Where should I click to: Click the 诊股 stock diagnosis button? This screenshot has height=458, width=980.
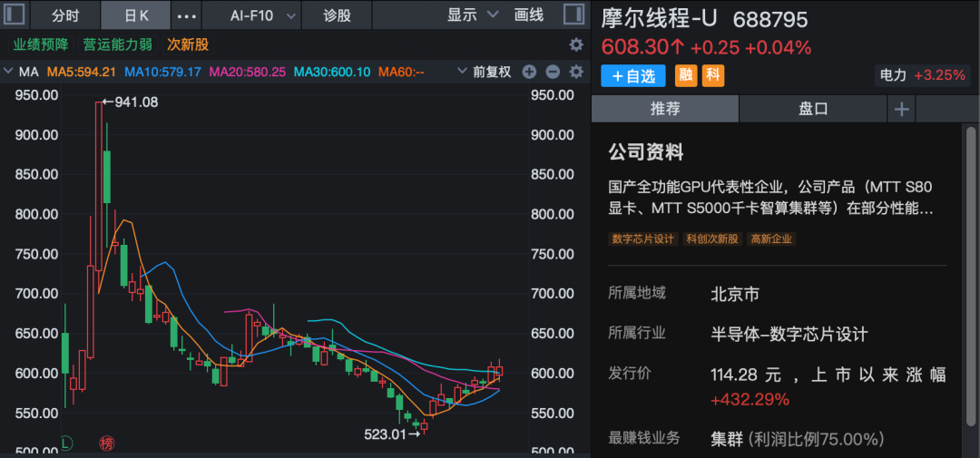(x=337, y=15)
